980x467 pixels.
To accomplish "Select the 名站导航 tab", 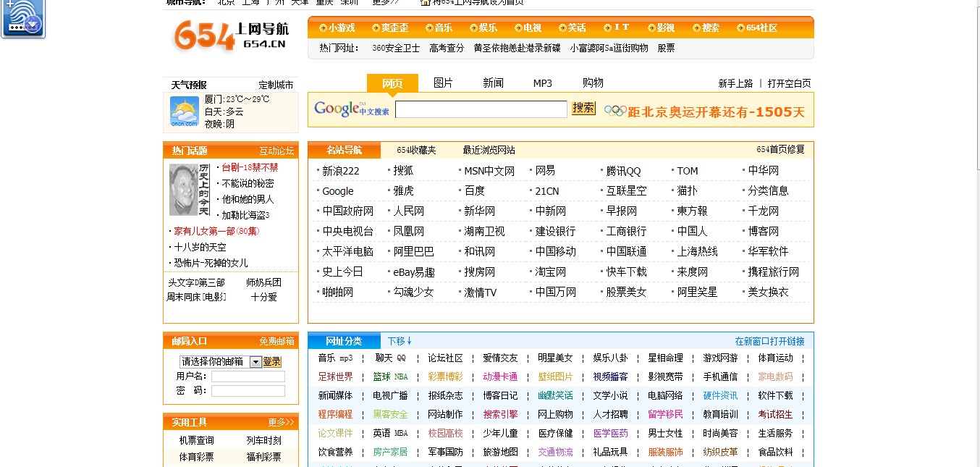I will tap(344, 150).
